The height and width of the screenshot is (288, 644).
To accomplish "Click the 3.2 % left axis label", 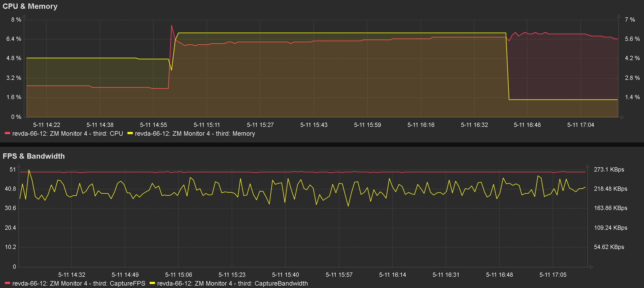I will (14, 78).
